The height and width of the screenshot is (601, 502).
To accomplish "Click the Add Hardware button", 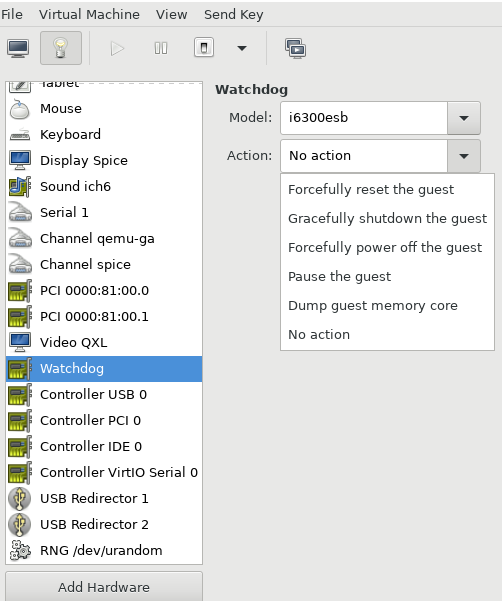I will coord(104,586).
